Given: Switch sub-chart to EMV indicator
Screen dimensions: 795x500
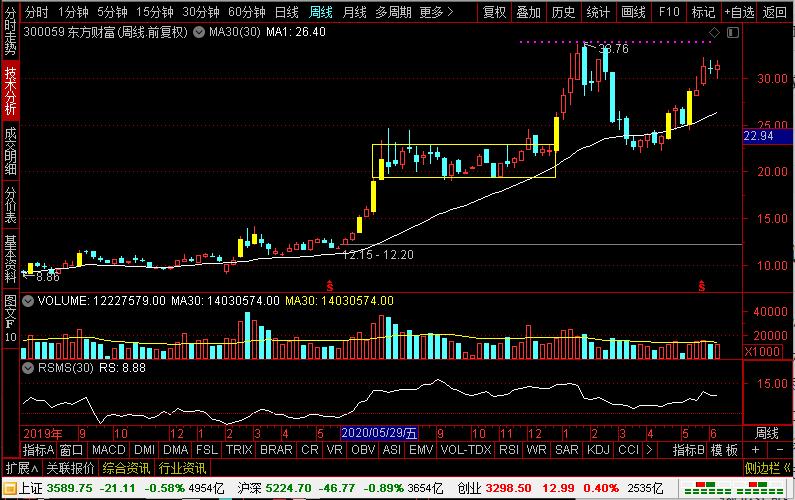Looking at the screenshot, I should (421, 450).
